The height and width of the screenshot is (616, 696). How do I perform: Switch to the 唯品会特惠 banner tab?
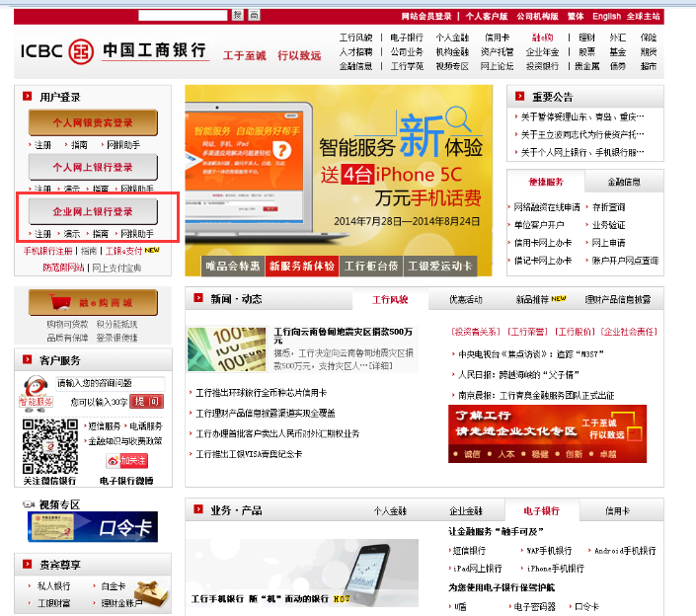pyautogui.click(x=233, y=266)
